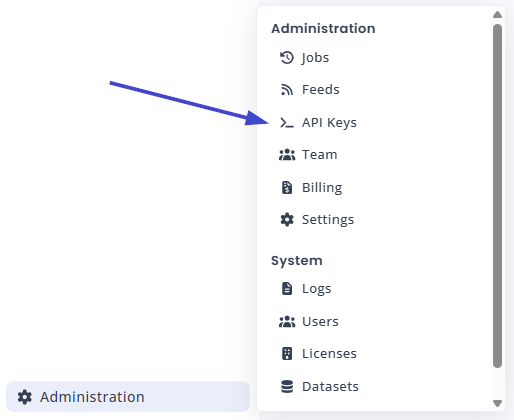Click the Datasets database icon
Screen dimensions: 514x420
[x=287, y=387]
